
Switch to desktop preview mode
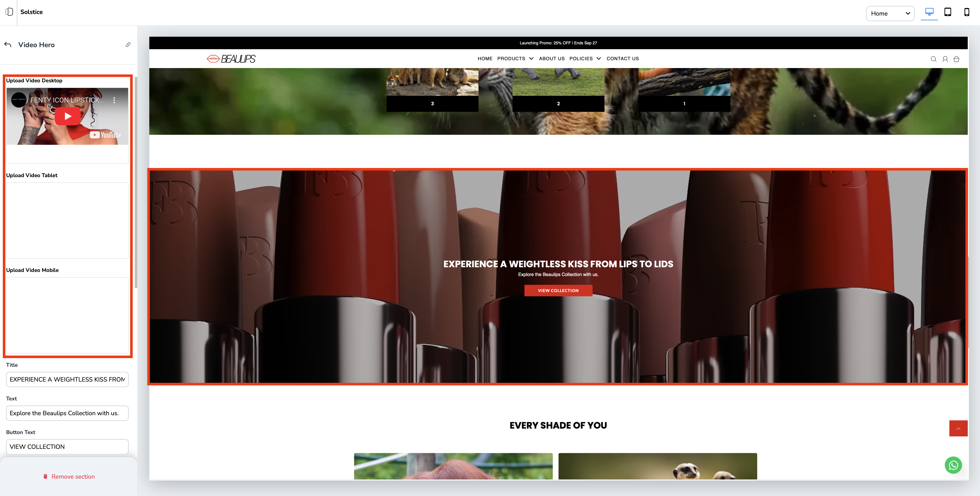[x=929, y=12]
